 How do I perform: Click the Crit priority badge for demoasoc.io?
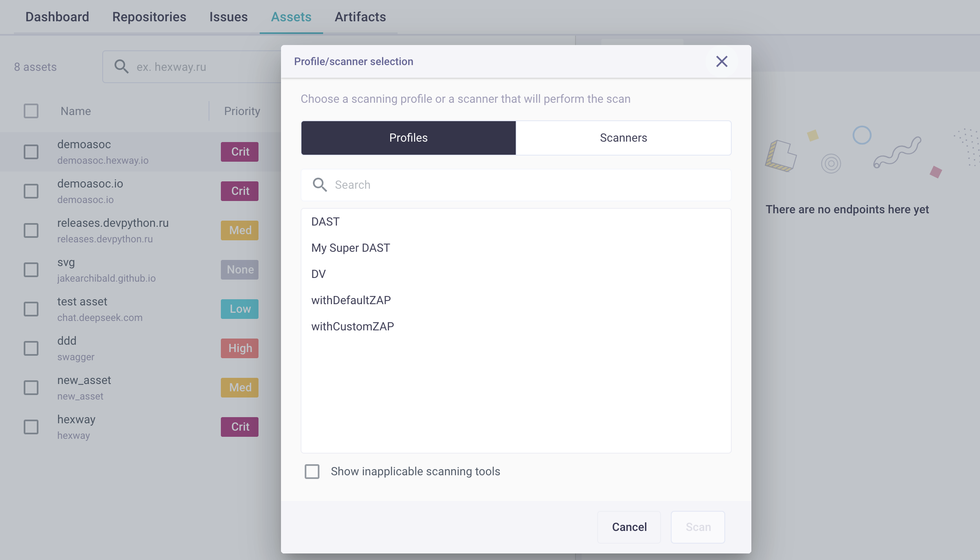(240, 191)
